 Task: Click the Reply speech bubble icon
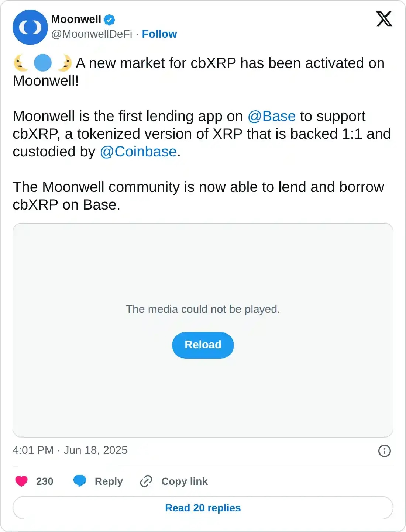click(x=79, y=481)
